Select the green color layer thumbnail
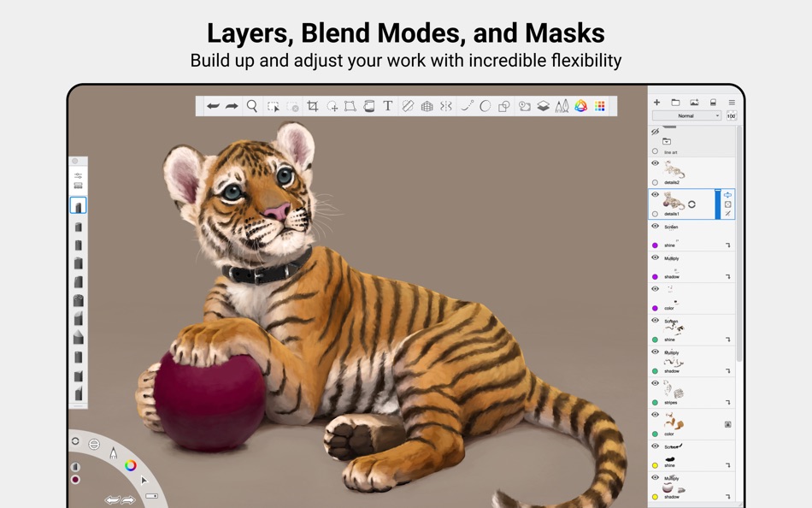Image resolution: width=812 pixels, height=508 pixels. (674, 422)
